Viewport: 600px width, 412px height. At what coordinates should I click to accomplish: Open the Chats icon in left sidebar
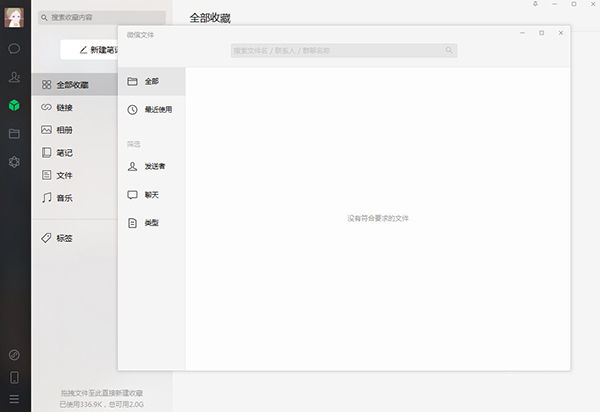pyautogui.click(x=14, y=48)
